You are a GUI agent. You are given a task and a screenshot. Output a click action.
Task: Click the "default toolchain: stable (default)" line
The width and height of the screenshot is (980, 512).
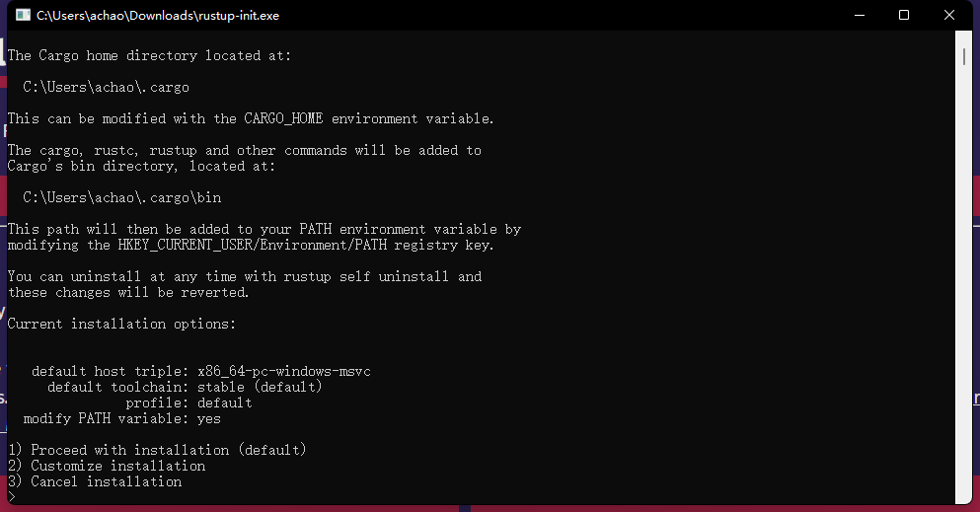tap(185, 387)
